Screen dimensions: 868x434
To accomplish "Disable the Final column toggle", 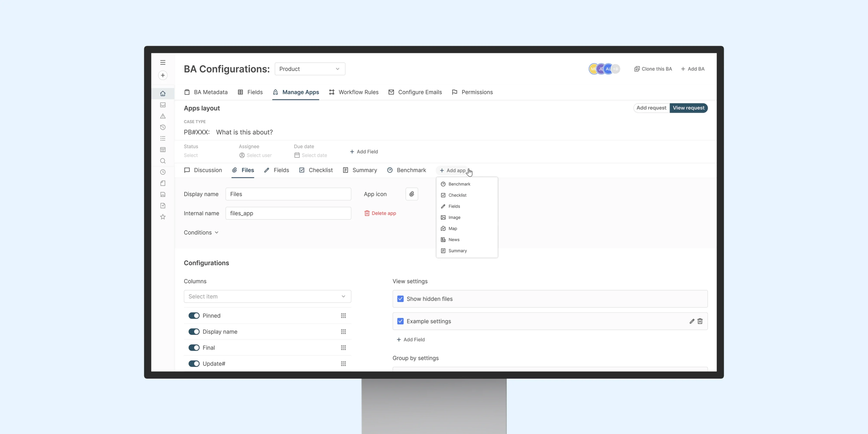I will (x=194, y=348).
